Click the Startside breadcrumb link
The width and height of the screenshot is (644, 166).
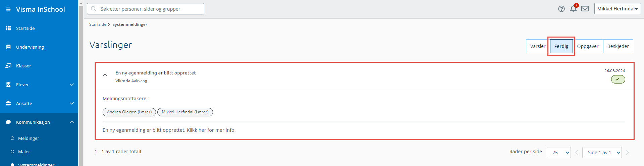pos(98,24)
